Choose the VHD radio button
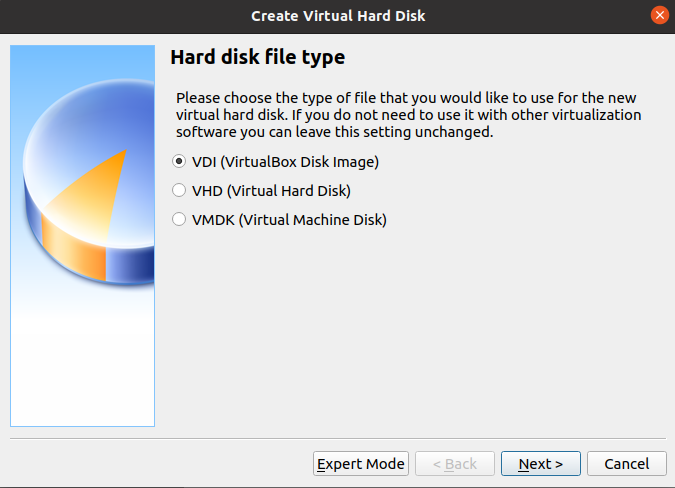The width and height of the screenshot is (675, 488). (x=179, y=190)
